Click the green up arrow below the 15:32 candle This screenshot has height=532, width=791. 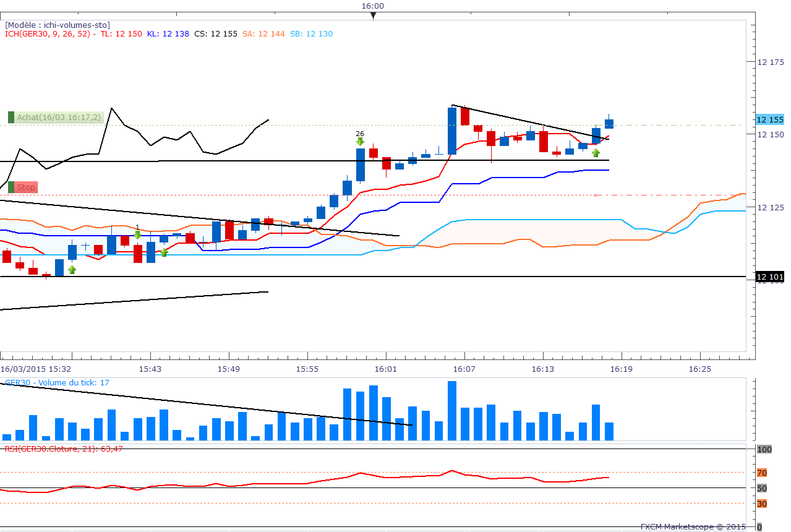72,270
